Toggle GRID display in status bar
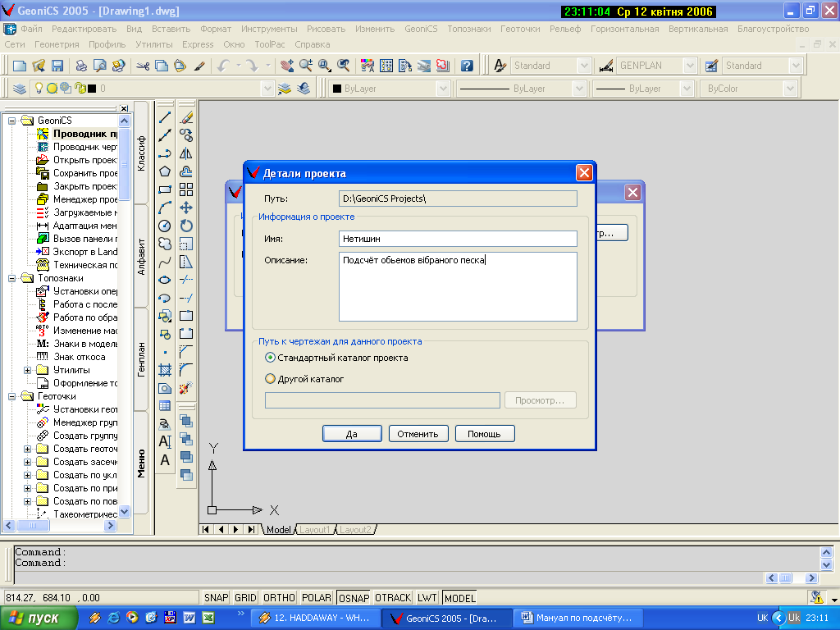This screenshot has width=840, height=630. tap(245, 597)
